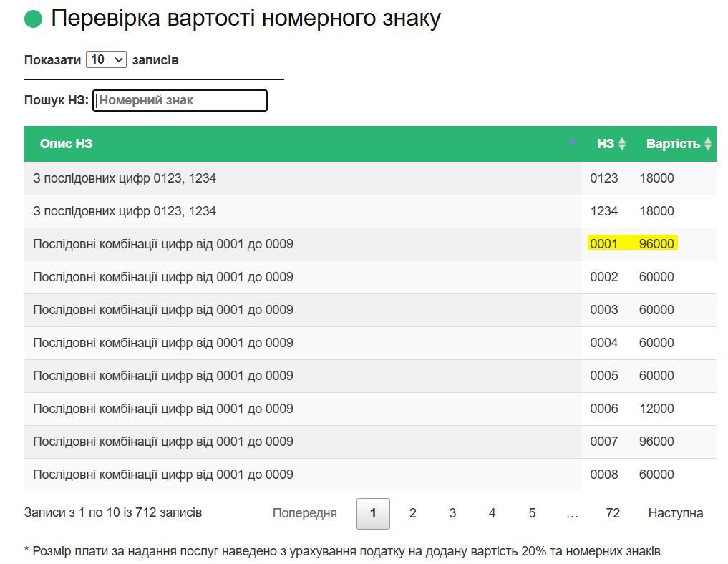
Task: Click the row for plate 1234 priced 18000
Action: coord(358,211)
